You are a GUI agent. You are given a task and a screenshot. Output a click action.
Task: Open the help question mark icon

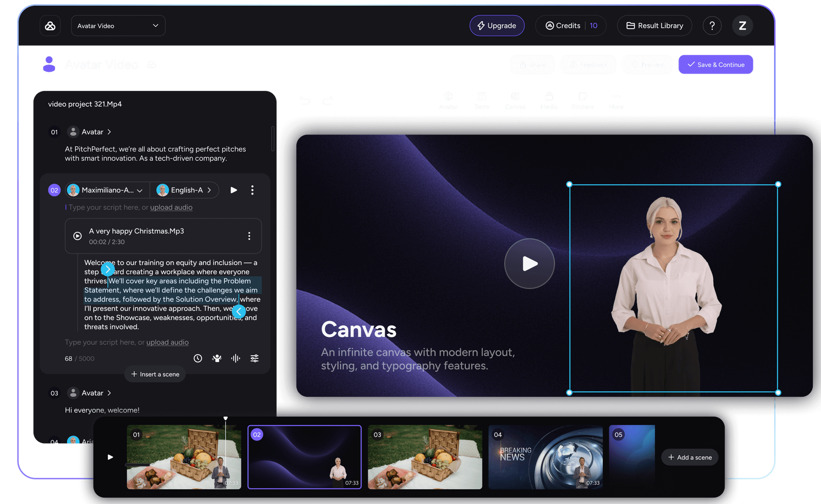[x=712, y=26]
